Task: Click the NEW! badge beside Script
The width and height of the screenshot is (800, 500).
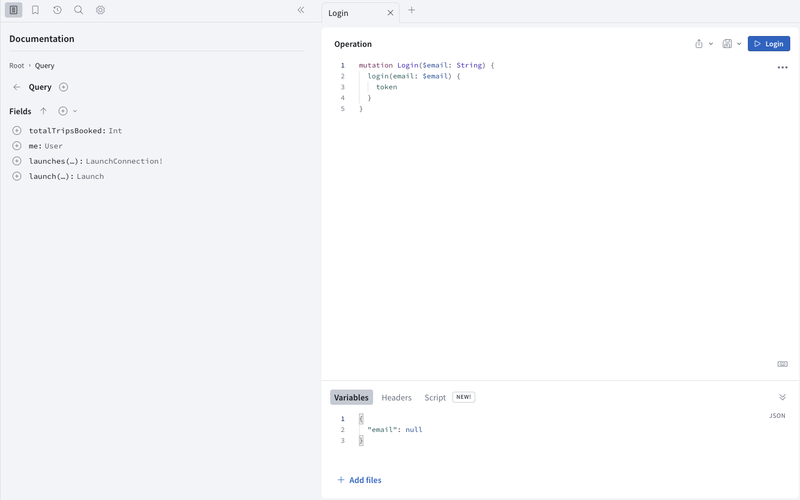Action: (463, 397)
